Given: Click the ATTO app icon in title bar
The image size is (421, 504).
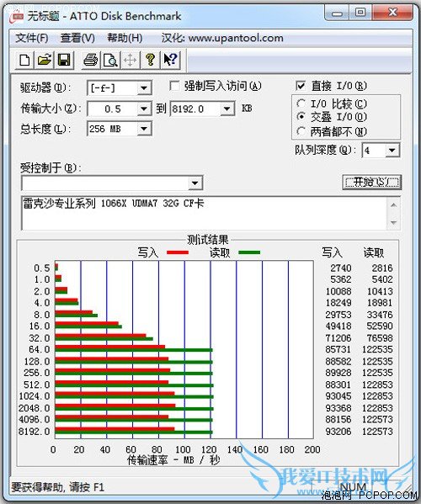Looking at the screenshot, I should (16, 16).
